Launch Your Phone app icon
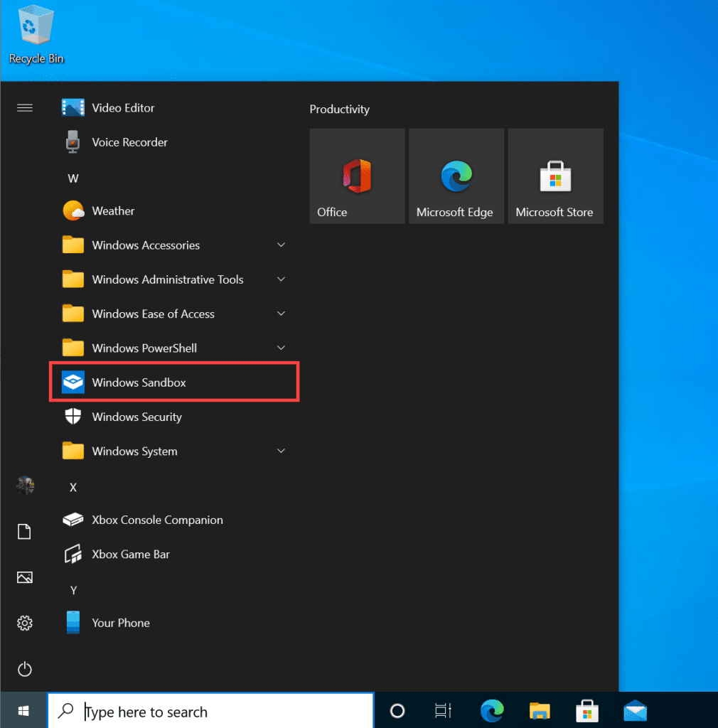The image size is (718, 728). pos(73,623)
